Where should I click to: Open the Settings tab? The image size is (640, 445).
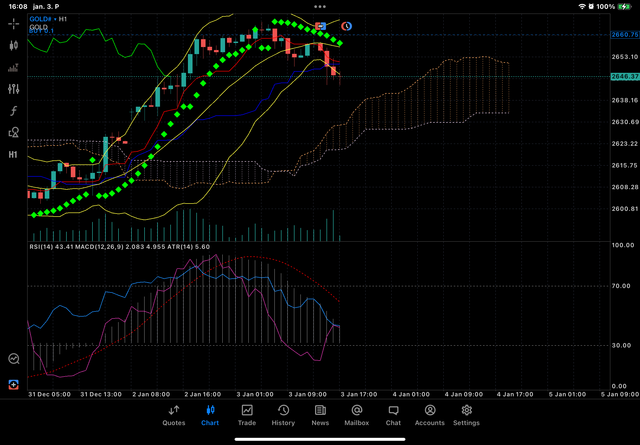click(467, 416)
